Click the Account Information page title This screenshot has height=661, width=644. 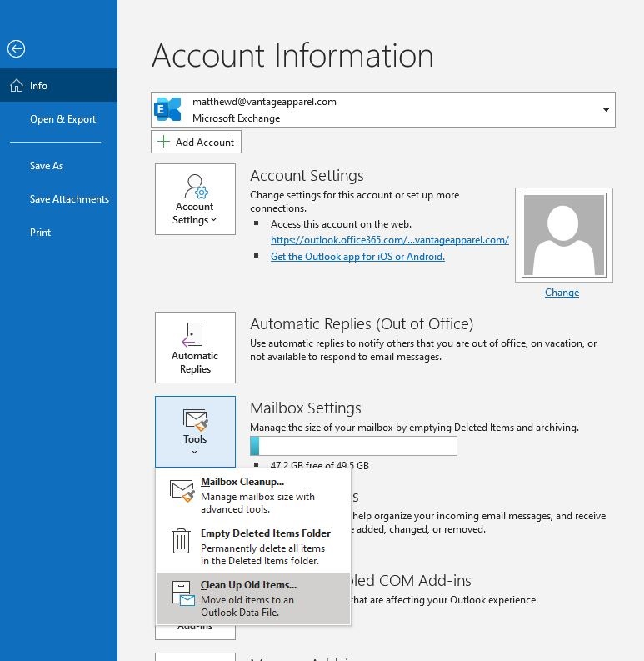pos(292,55)
